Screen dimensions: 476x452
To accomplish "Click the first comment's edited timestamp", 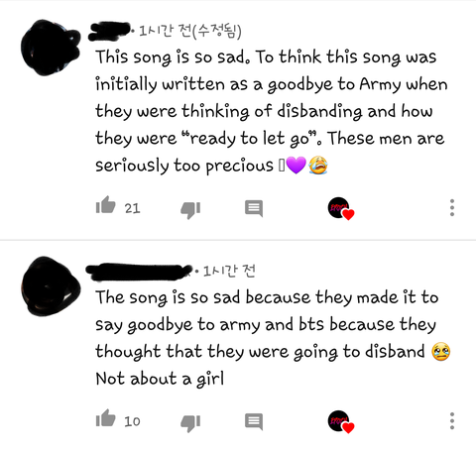I will pos(190,32).
